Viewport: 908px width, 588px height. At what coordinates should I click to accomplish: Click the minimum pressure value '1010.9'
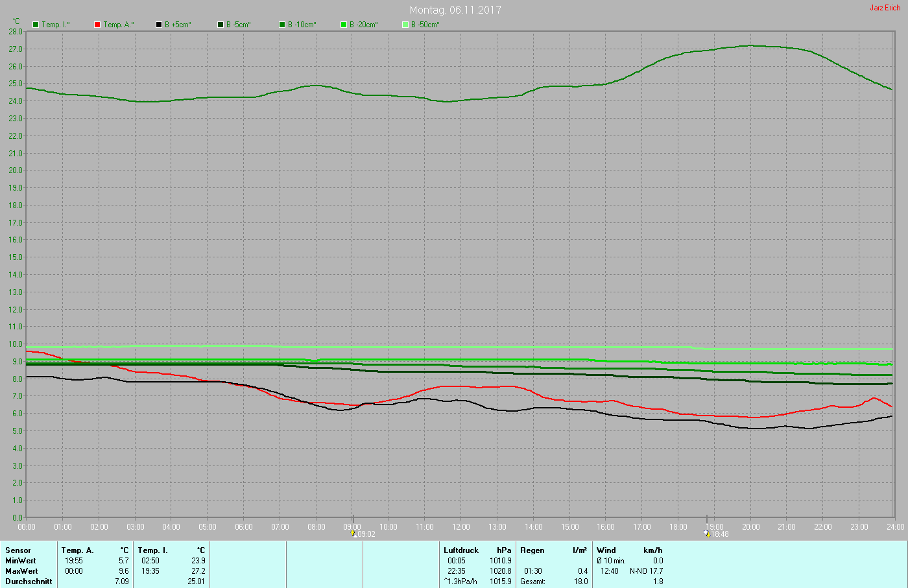coord(501,561)
